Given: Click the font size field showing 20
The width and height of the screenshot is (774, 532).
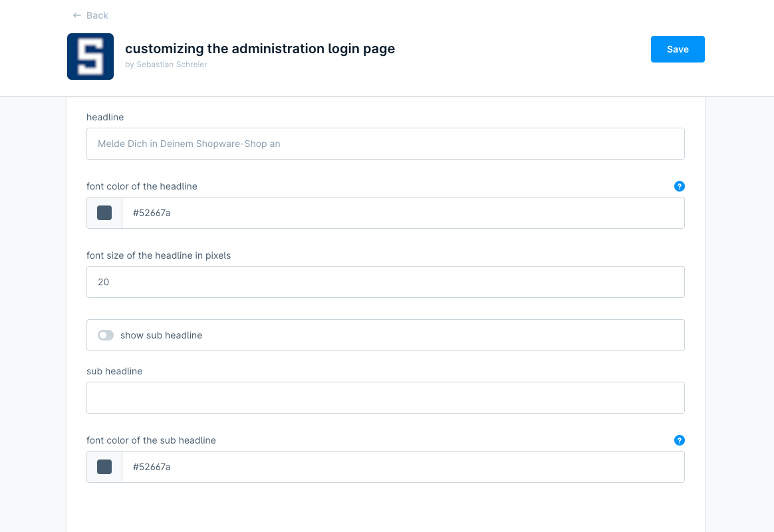Looking at the screenshot, I should (x=386, y=282).
